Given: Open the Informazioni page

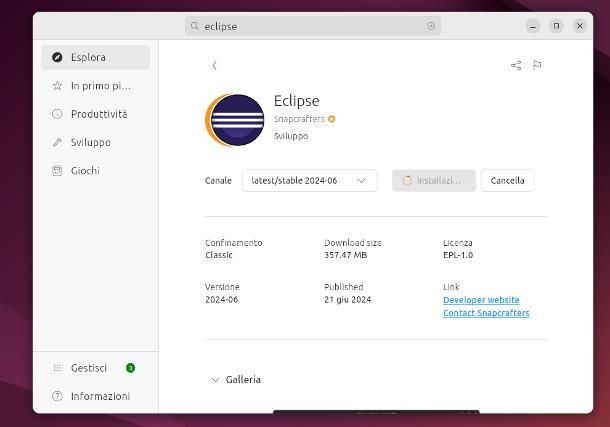Looking at the screenshot, I should (96, 396).
